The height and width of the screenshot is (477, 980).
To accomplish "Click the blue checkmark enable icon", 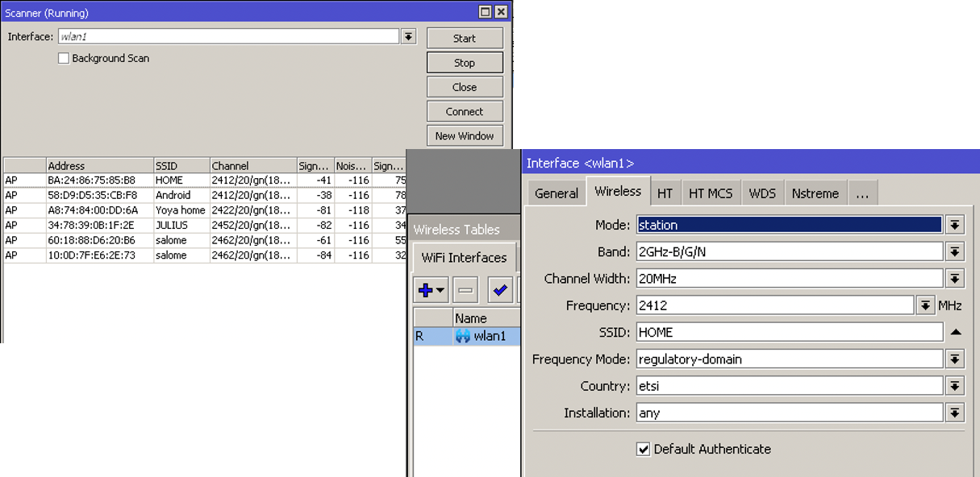I will [500, 290].
